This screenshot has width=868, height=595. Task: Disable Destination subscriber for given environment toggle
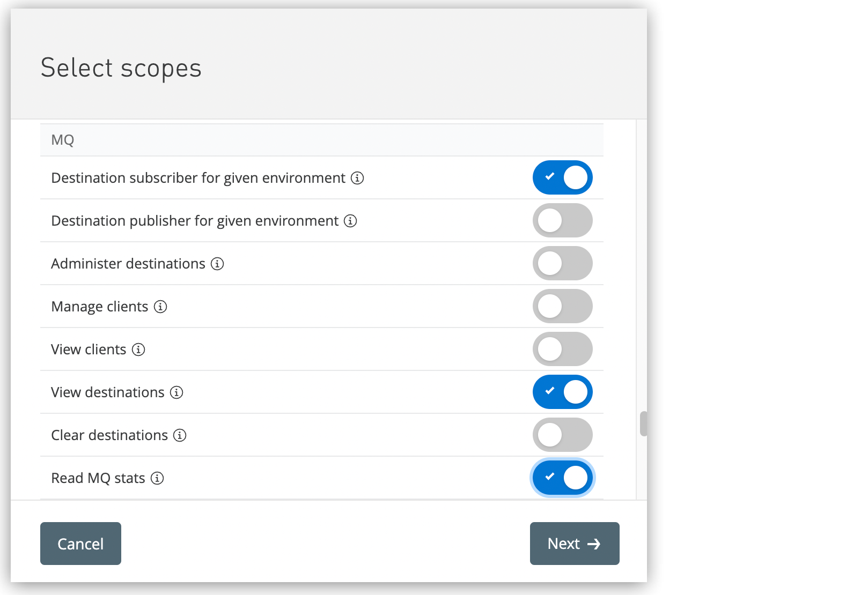click(562, 177)
